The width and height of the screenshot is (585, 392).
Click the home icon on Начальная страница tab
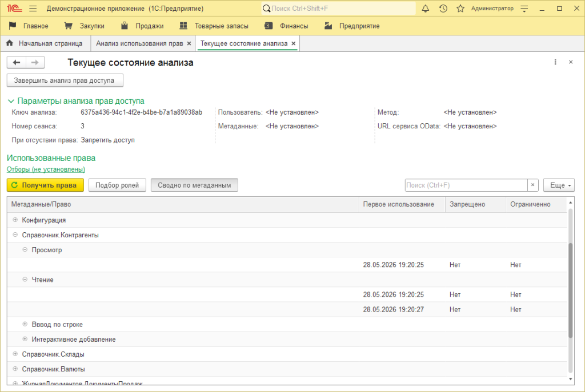(10, 43)
